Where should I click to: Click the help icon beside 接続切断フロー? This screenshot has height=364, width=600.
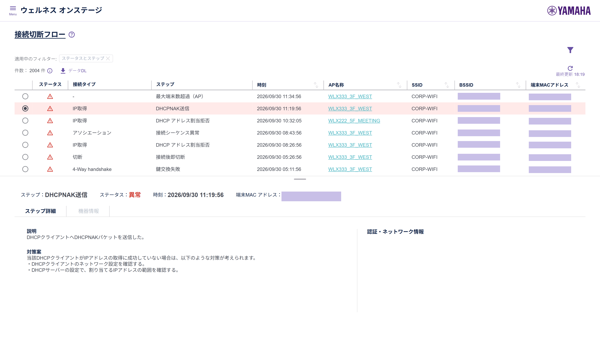click(72, 35)
